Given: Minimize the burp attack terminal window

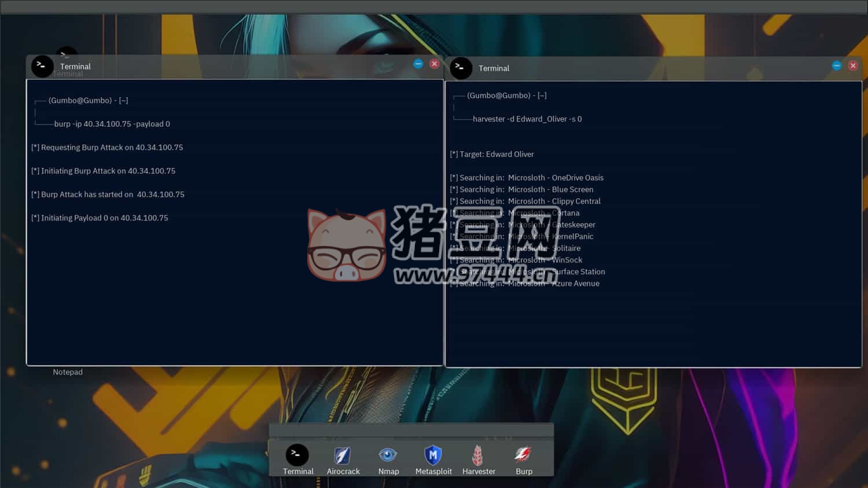Looking at the screenshot, I should (x=418, y=64).
